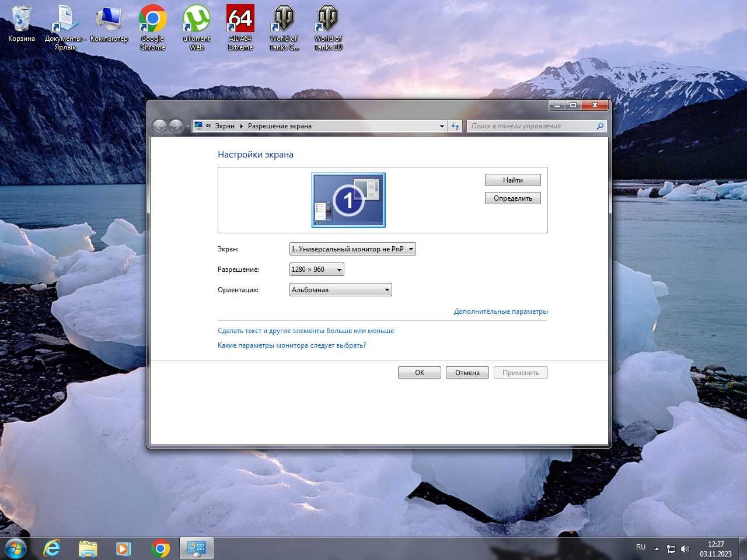This screenshot has height=560, width=747.
Task: Maximize the screen resolution window
Action: (x=573, y=106)
